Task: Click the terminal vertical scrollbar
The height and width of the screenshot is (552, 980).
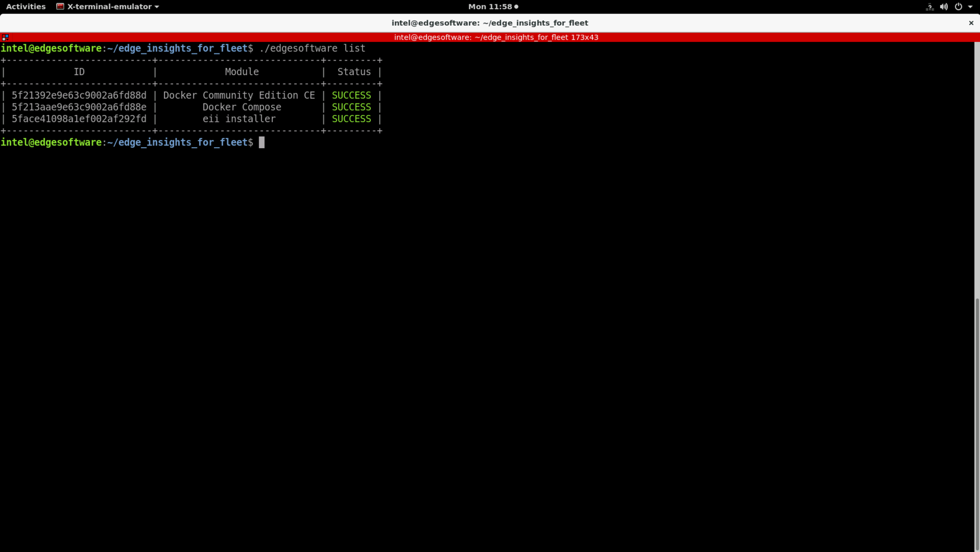Action: [x=977, y=424]
